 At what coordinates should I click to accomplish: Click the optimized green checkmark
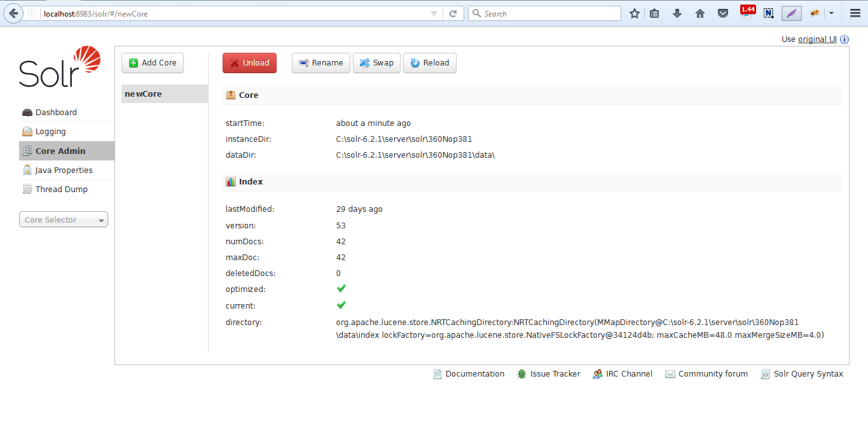tap(341, 289)
